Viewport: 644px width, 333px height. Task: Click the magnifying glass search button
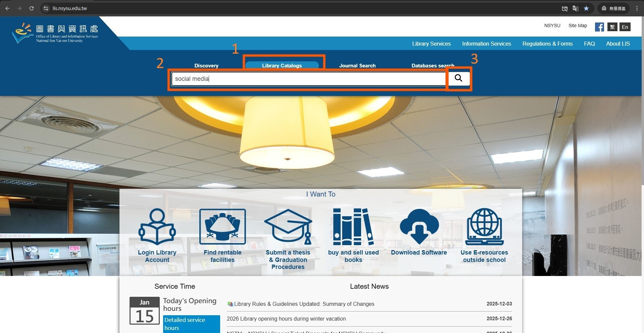458,78
